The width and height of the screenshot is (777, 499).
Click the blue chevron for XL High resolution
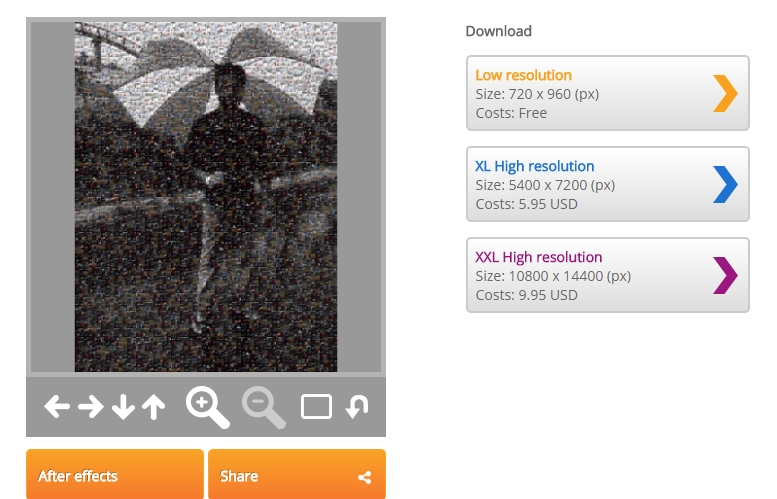[x=725, y=184]
